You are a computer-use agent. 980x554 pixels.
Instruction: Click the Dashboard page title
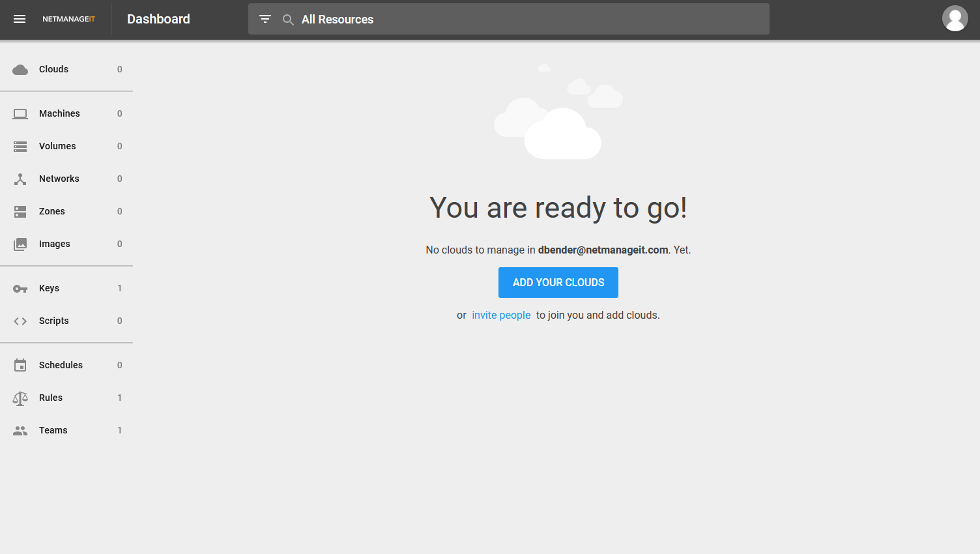point(158,19)
